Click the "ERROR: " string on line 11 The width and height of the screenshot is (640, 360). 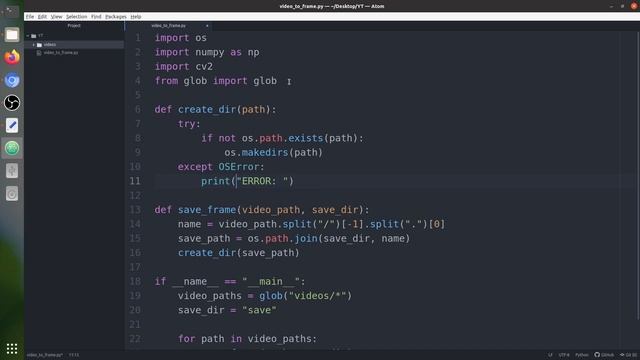(262, 181)
